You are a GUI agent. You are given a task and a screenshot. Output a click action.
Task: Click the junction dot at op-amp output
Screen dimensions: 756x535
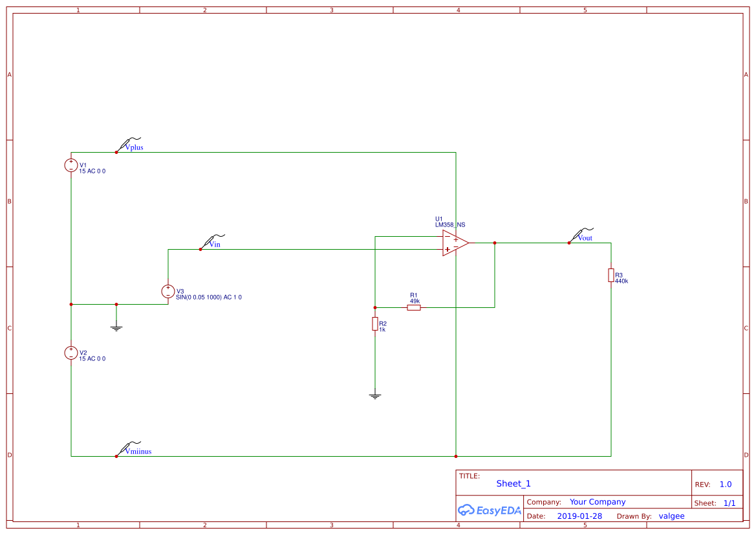pyautogui.click(x=495, y=243)
